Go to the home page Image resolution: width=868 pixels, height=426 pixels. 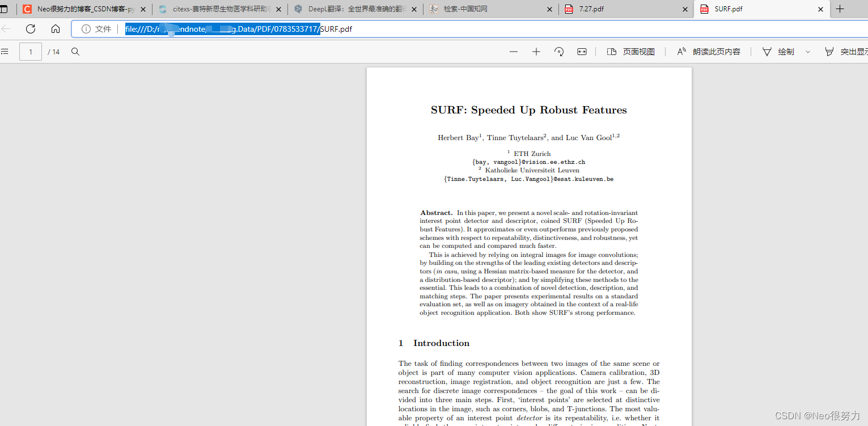pyautogui.click(x=56, y=29)
